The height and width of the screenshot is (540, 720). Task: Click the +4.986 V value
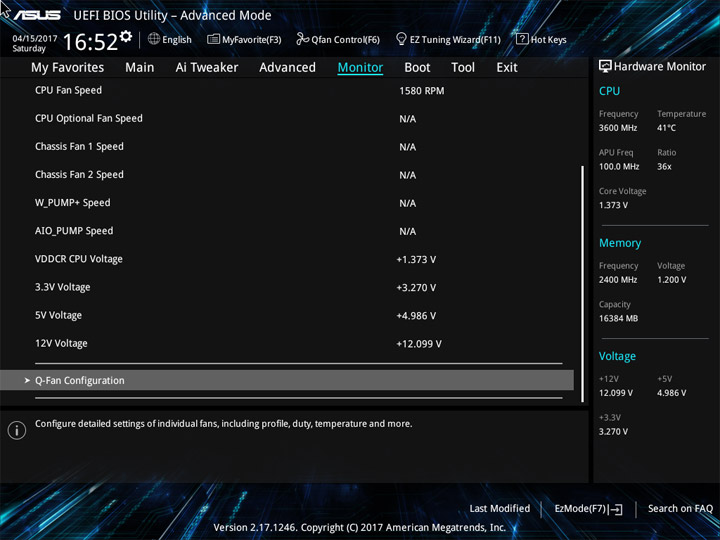coord(416,315)
